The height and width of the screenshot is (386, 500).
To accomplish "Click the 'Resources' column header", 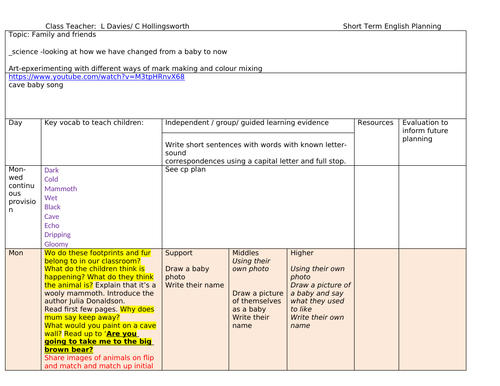I will (375, 123).
